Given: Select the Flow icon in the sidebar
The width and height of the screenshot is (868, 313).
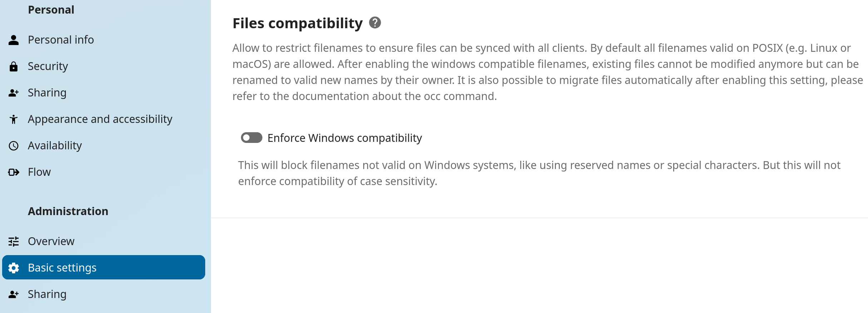Looking at the screenshot, I should [14, 172].
